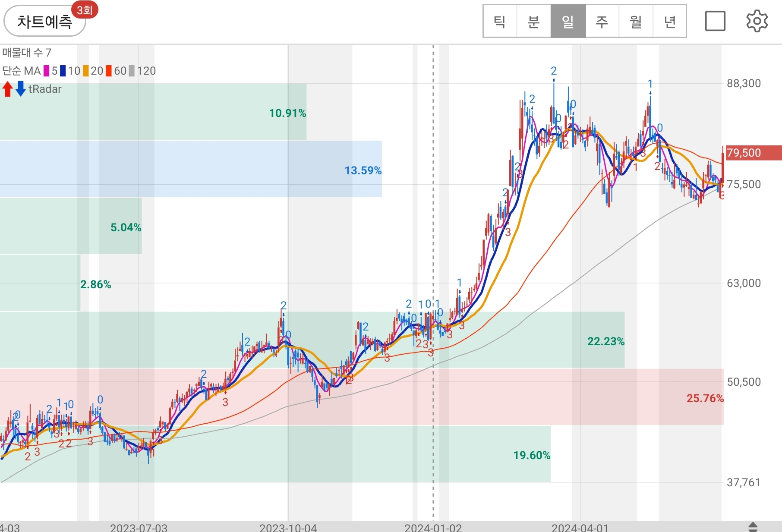Click the blue down-arrow tRadar icon
Viewport: 782px width, 532px height.
(x=20, y=89)
